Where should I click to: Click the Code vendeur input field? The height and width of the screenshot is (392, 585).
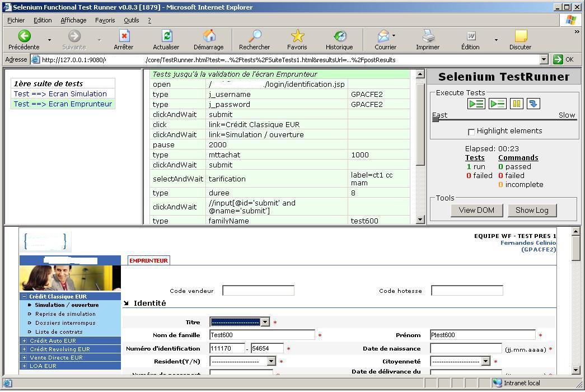258,291
